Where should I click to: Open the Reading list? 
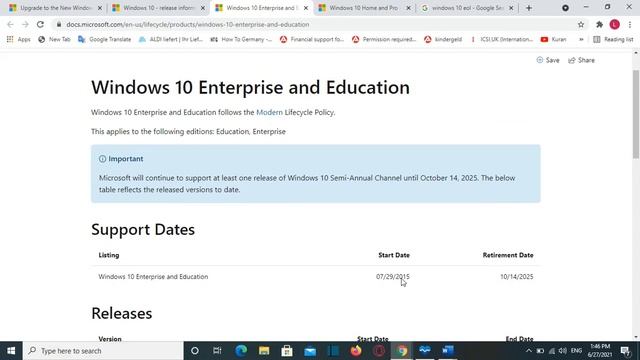click(613, 39)
